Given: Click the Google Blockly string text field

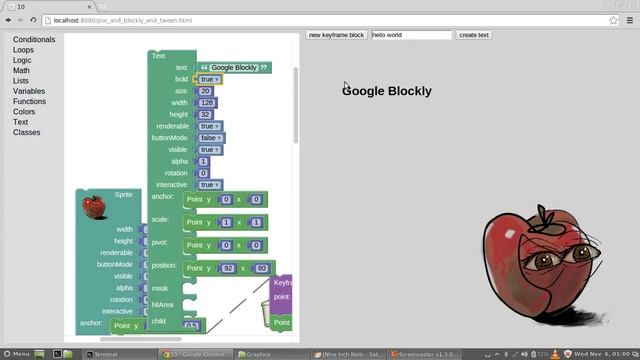Looking at the screenshot, I should [x=234, y=67].
